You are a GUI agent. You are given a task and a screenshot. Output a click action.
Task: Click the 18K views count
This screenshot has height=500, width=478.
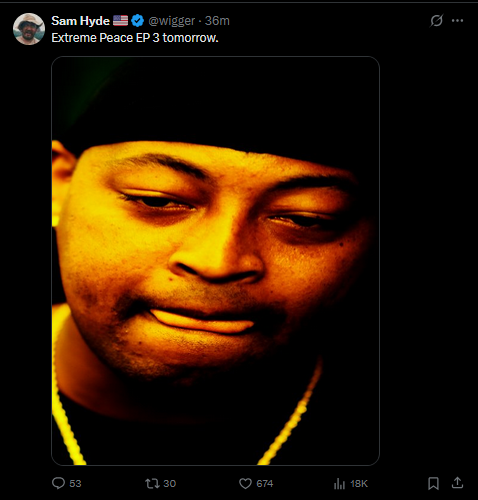(359, 484)
